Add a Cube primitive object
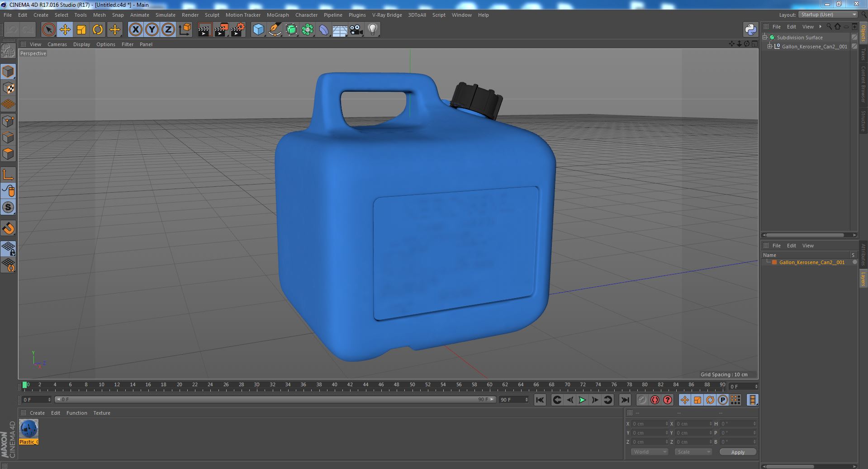The height and width of the screenshot is (469, 868). pyautogui.click(x=258, y=30)
